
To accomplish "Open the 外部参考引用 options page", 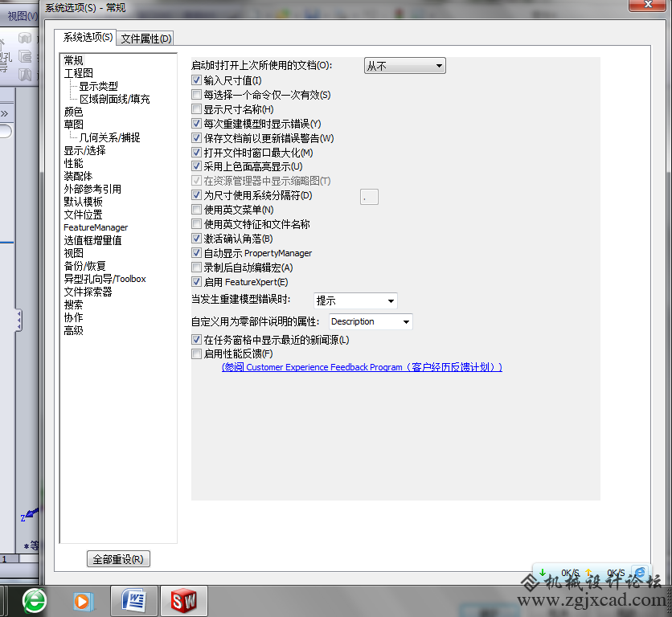I will coord(92,189).
